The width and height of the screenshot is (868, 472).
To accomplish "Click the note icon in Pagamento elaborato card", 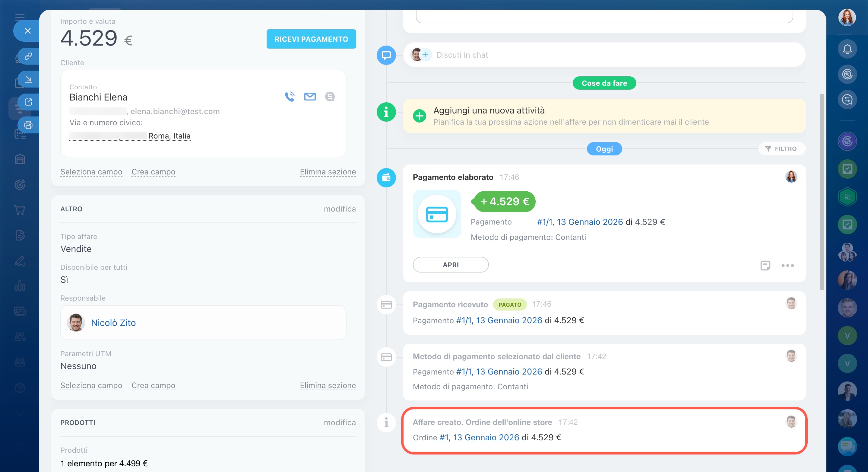I will click(765, 265).
